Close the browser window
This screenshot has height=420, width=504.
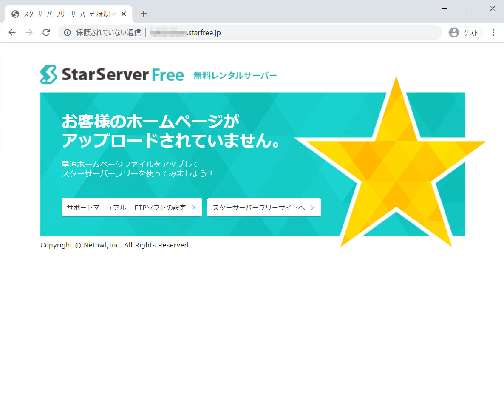[x=493, y=9]
